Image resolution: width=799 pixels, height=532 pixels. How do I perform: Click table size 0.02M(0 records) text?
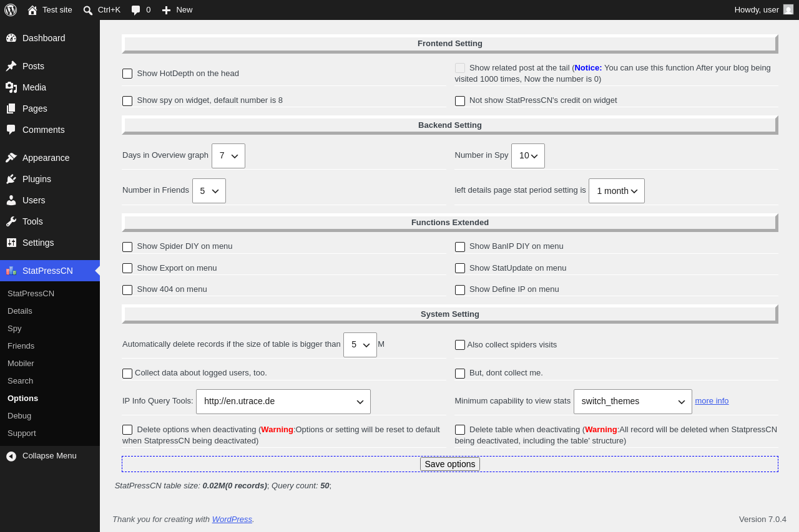click(235, 485)
